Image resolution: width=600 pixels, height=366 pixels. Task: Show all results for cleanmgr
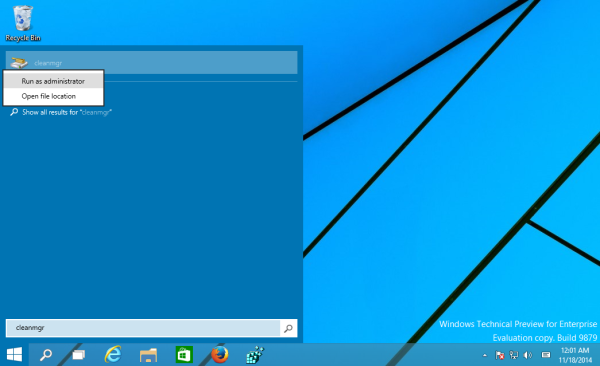coord(66,112)
